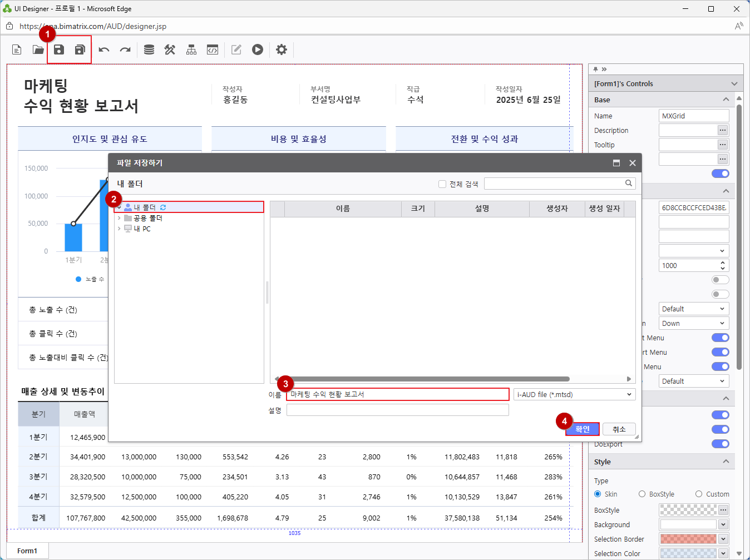Switch to the Form1 tab
The height and width of the screenshot is (560, 750).
[x=27, y=551]
